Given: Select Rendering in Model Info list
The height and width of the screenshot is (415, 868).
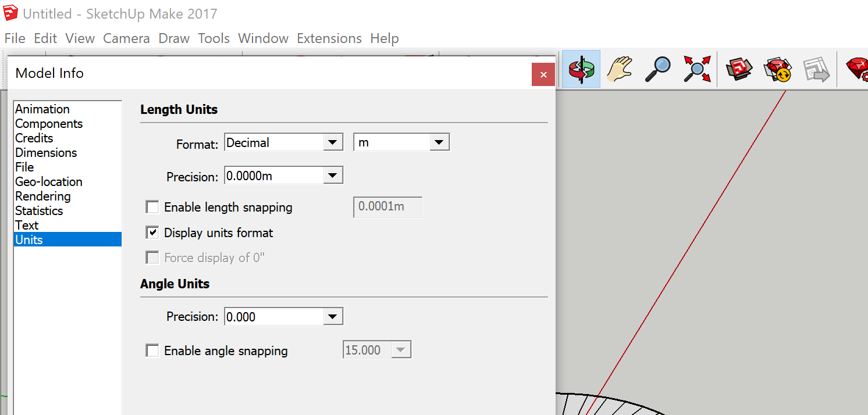Looking at the screenshot, I should click(67, 196).
